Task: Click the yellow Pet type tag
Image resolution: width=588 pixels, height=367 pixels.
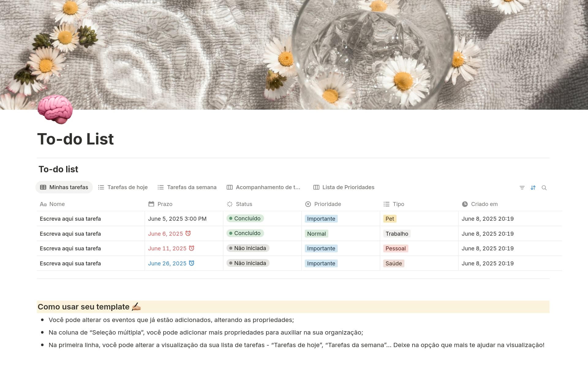Action: (390, 219)
